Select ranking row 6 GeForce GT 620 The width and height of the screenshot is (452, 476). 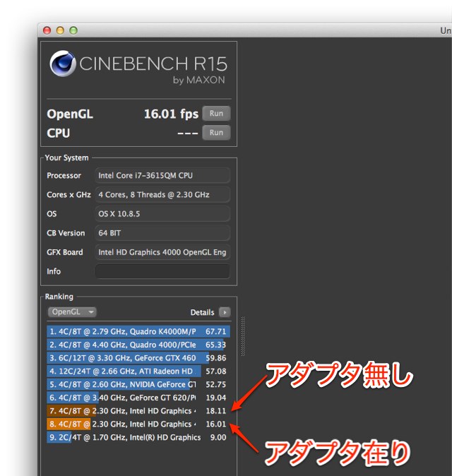pos(138,398)
